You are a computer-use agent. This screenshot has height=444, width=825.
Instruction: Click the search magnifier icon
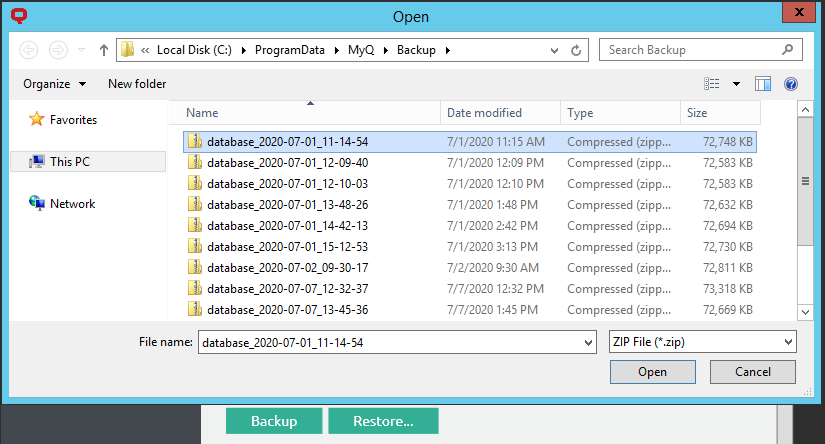[x=788, y=50]
